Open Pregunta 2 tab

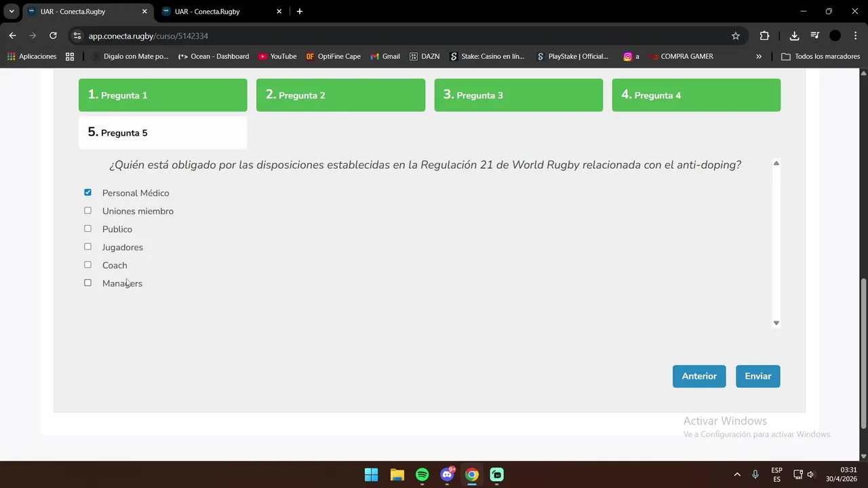click(x=340, y=95)
